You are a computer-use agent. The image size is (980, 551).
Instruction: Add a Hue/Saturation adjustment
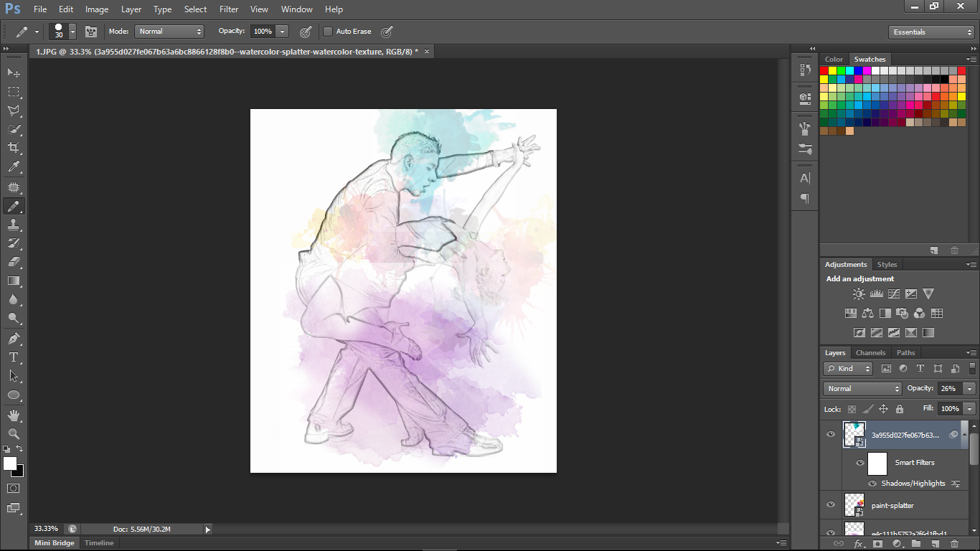[851, 314]
